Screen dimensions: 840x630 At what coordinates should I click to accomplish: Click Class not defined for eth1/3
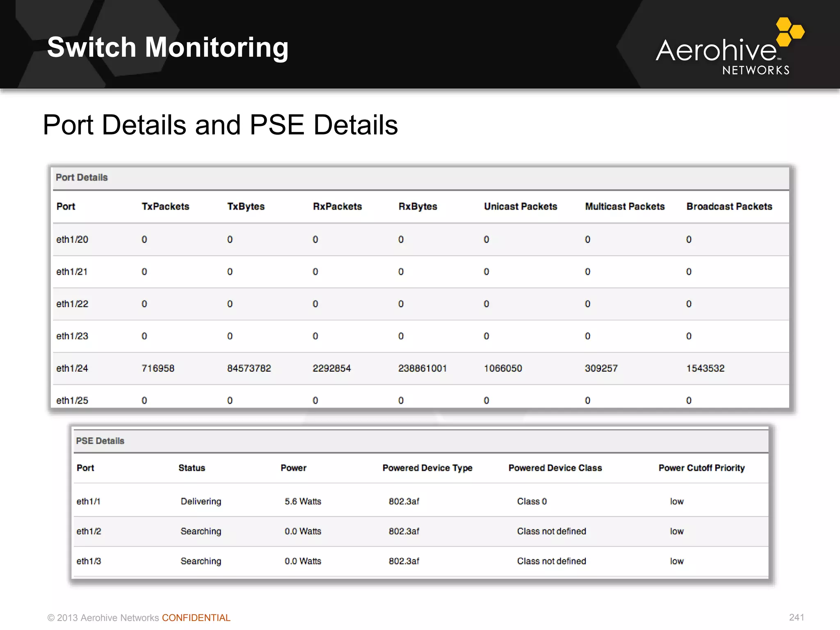pyautogui.click(x=552, y=561)
